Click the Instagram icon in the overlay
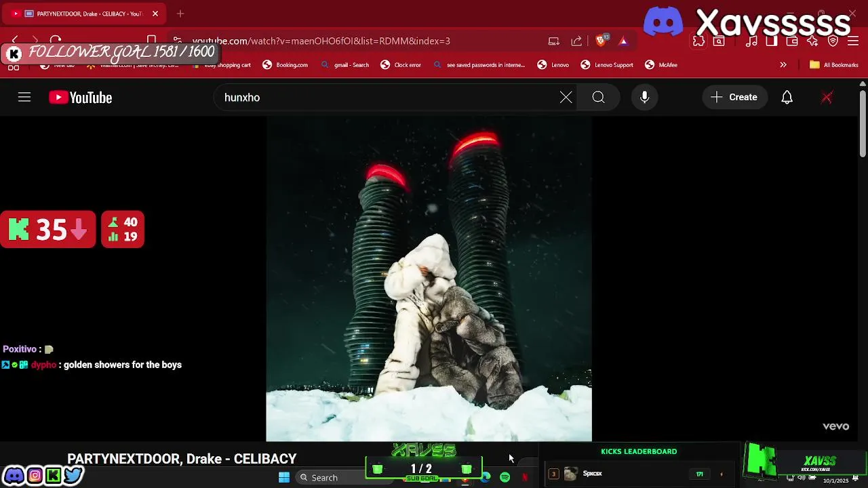 (35, 476)
